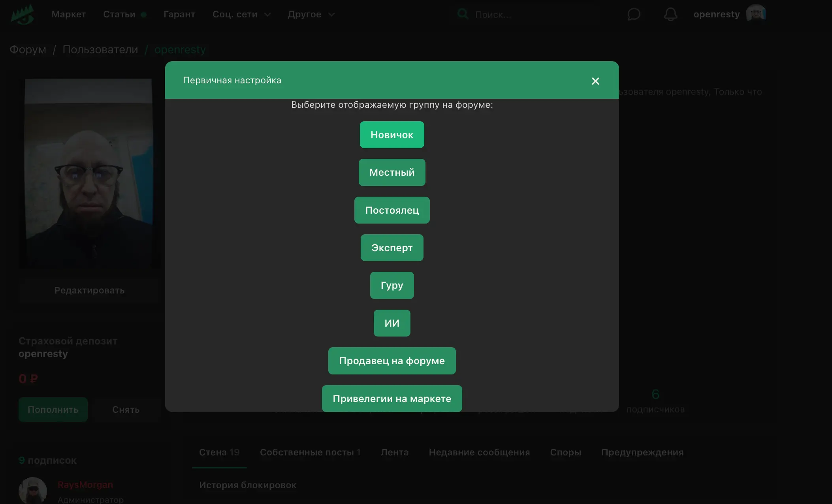Open the Маркет menu item
This screenshot has height=504, width=832.
[x=68, y=14]
